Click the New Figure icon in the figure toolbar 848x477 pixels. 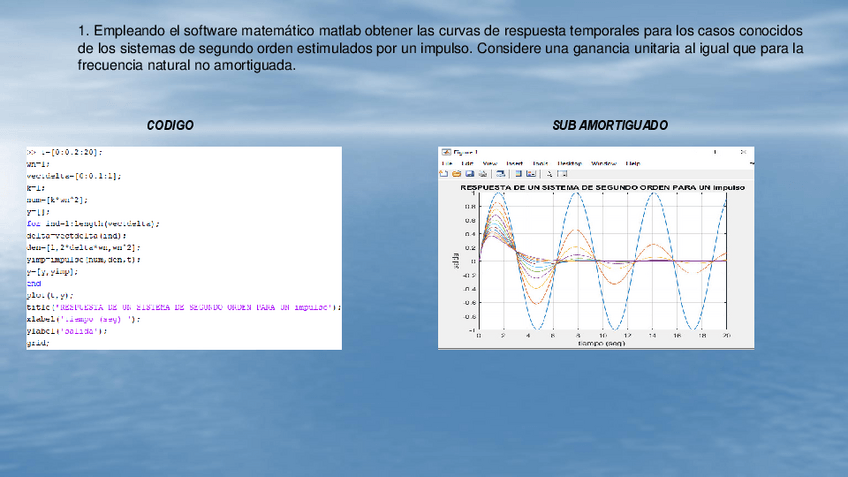pos(443,174)
